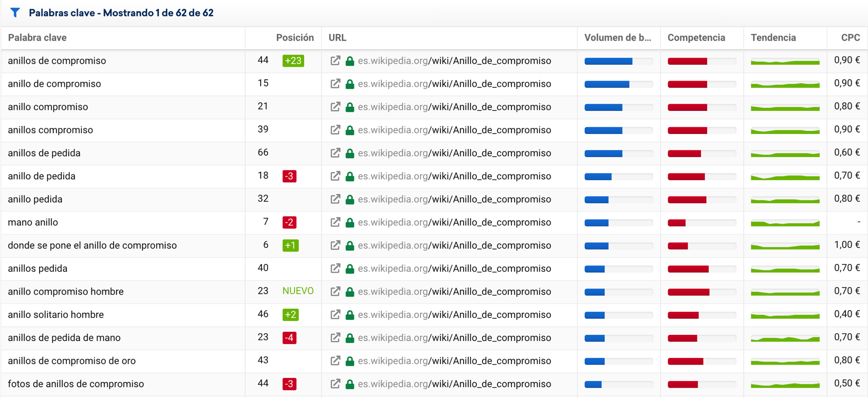Click the '+1' position change badge
Screen dimensions: 868x398
point(290,245)
